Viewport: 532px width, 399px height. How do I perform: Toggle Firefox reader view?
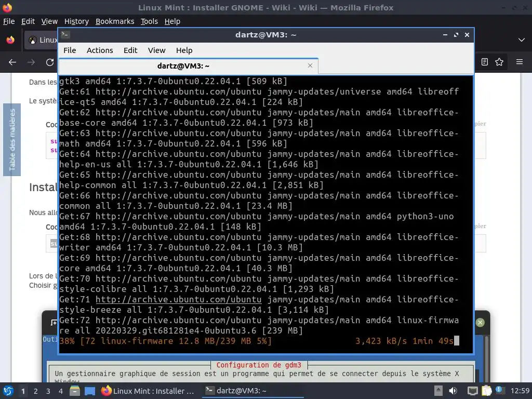tap(485, 62)
